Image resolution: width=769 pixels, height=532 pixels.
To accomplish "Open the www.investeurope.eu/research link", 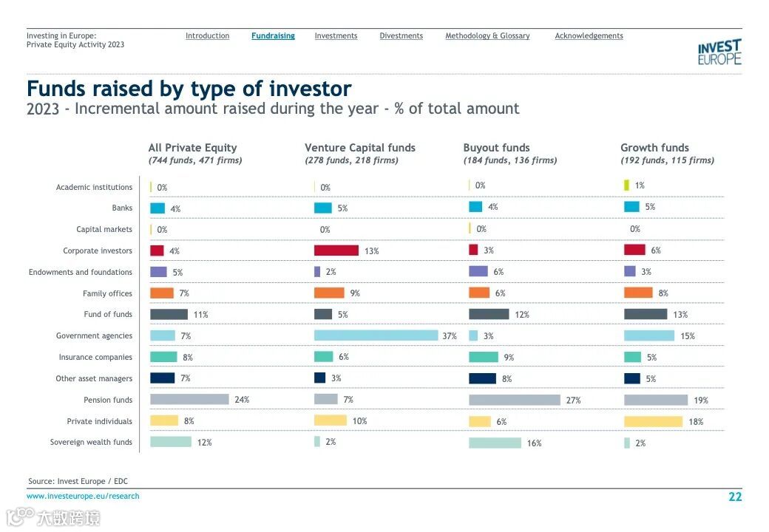I will [x=83, y=496].
